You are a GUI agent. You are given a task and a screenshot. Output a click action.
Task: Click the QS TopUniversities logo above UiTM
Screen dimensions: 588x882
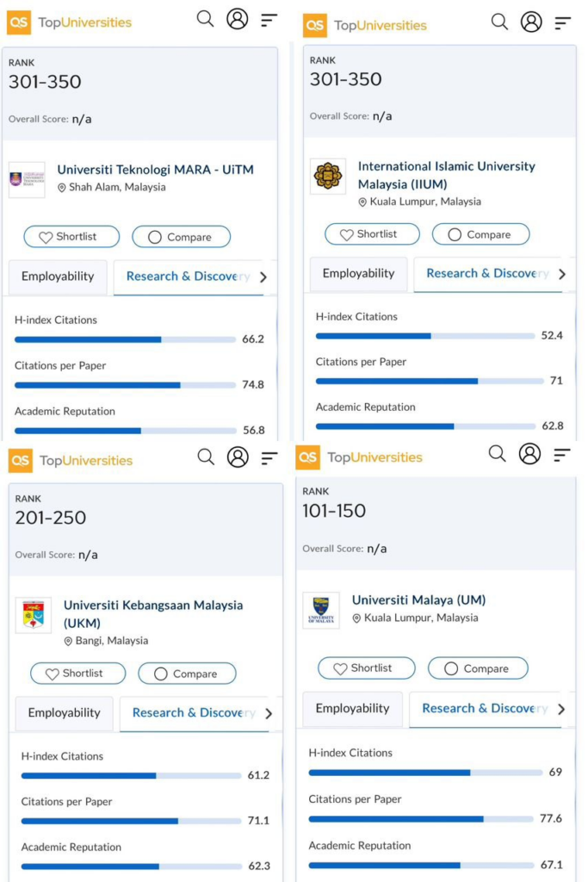(x=70, y=22)
